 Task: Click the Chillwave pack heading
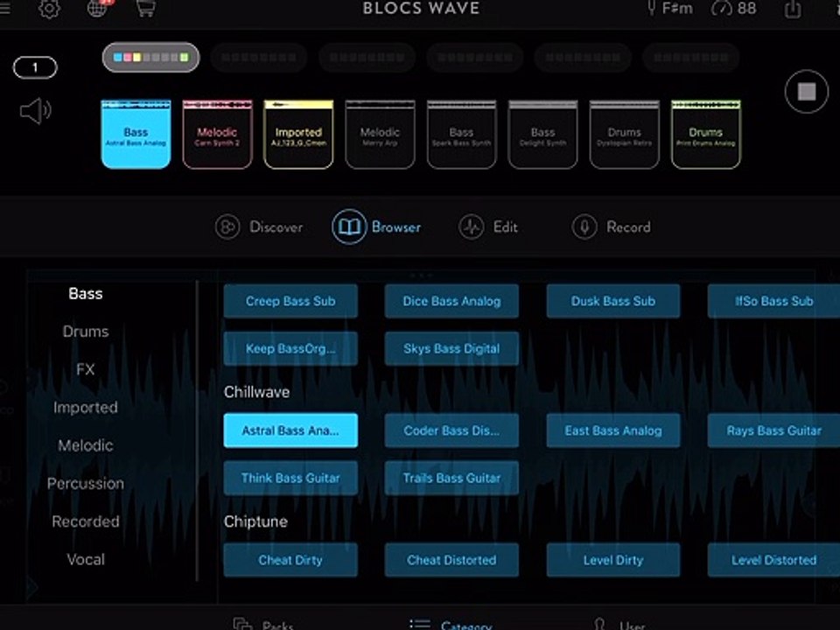point(256,392)
